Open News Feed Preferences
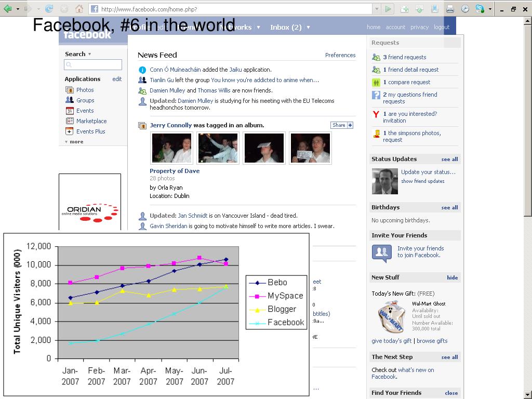Image resolution: width=532 pixels, height=399 pixels. point(340,55)
